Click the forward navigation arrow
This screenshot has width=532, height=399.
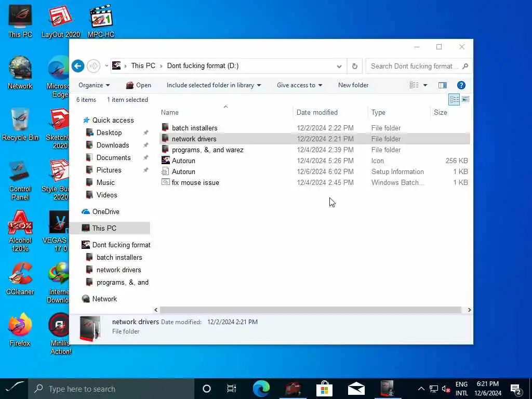pyautogui.click(x=94, y=66)
